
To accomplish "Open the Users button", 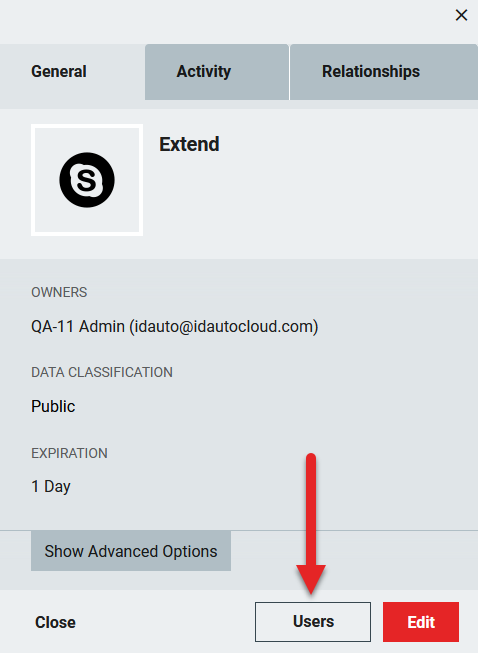I will point(313,621).
